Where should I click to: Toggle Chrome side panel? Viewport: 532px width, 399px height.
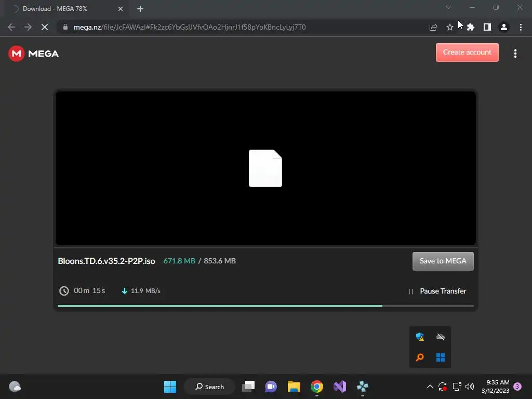(x=487, y=27)
